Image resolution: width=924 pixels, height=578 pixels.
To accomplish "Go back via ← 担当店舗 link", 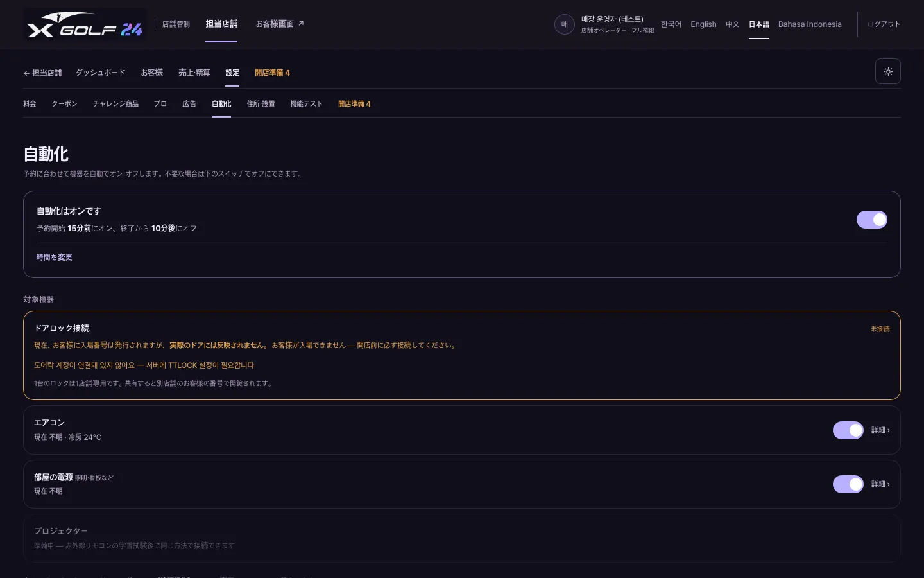I will 42,73.
